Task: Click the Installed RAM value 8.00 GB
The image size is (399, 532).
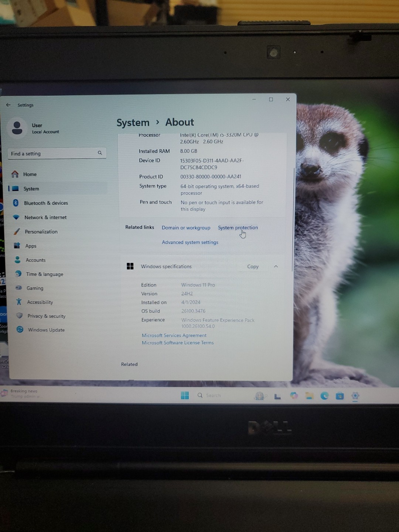Action: (x=189, y=151)
